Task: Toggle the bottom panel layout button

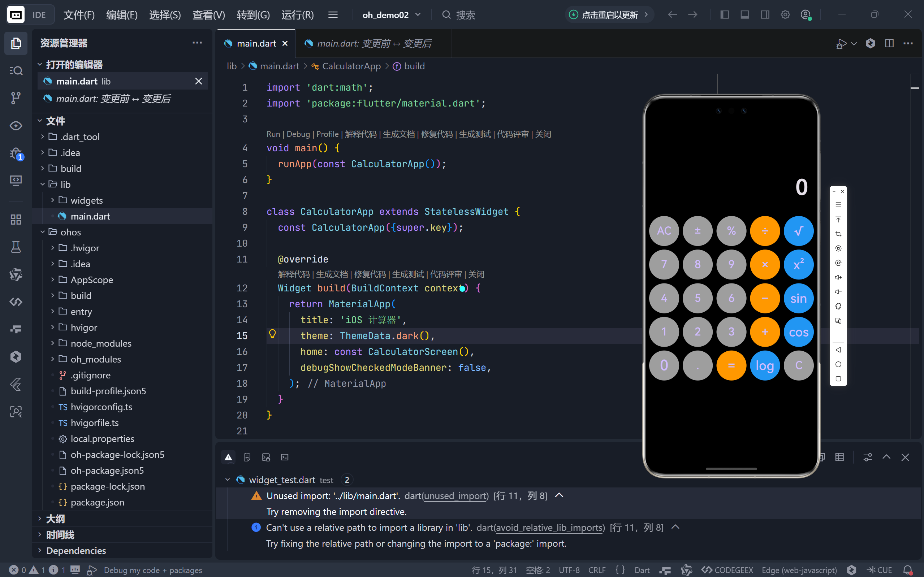Action: (744, 14)
